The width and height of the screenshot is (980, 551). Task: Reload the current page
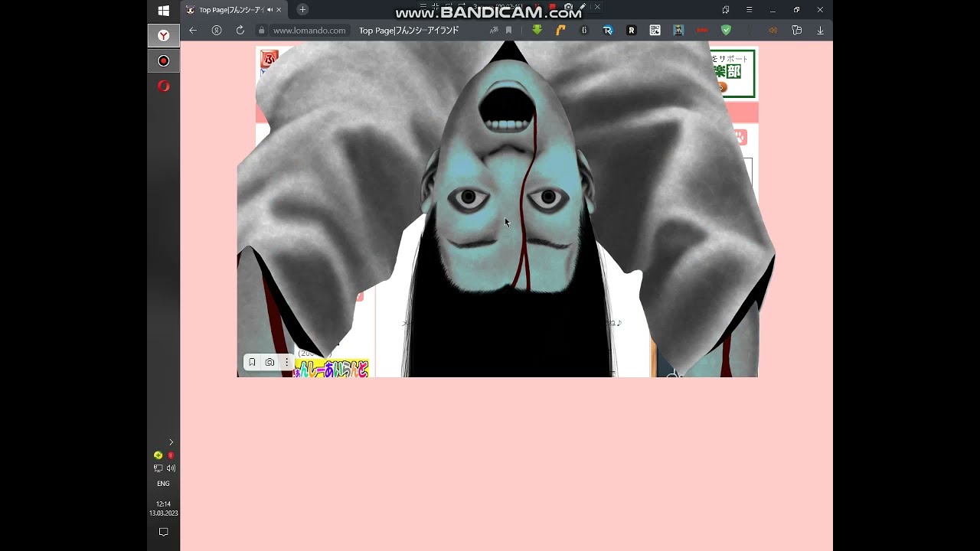[240, 31]
